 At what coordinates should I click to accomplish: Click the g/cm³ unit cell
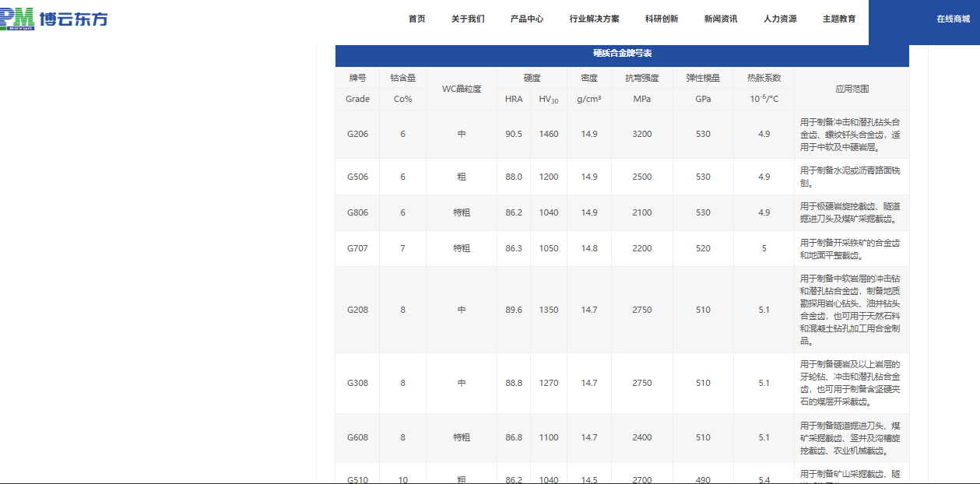(x=589, y=99)
